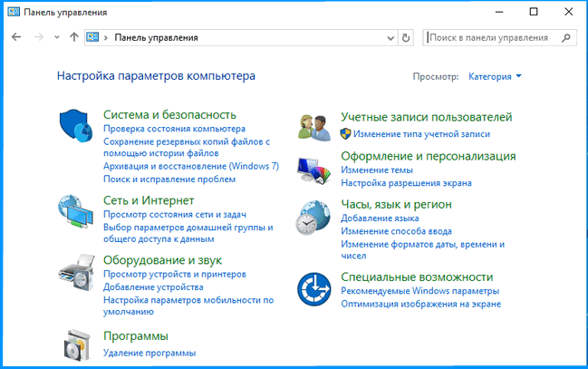The height and width of the screenshot is (369, 588).
Task: Open Изменение форматов даты, времени и чисел
Action: (422, 249)
